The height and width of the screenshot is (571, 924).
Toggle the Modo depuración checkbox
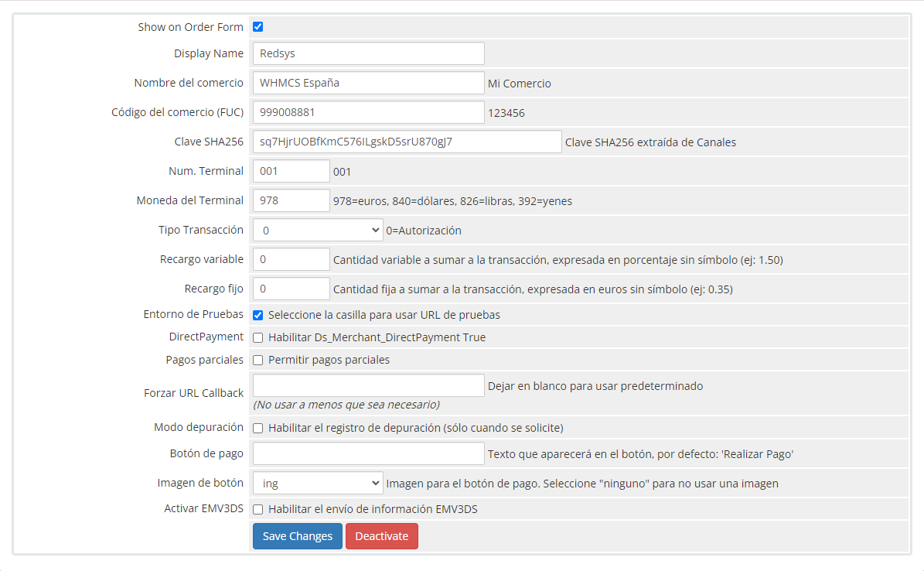258,428
